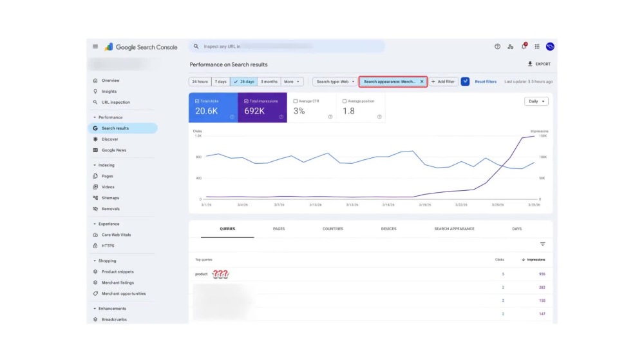Open the account profile avatar
The width and height of the screenshot is (644, 363).
550,46
